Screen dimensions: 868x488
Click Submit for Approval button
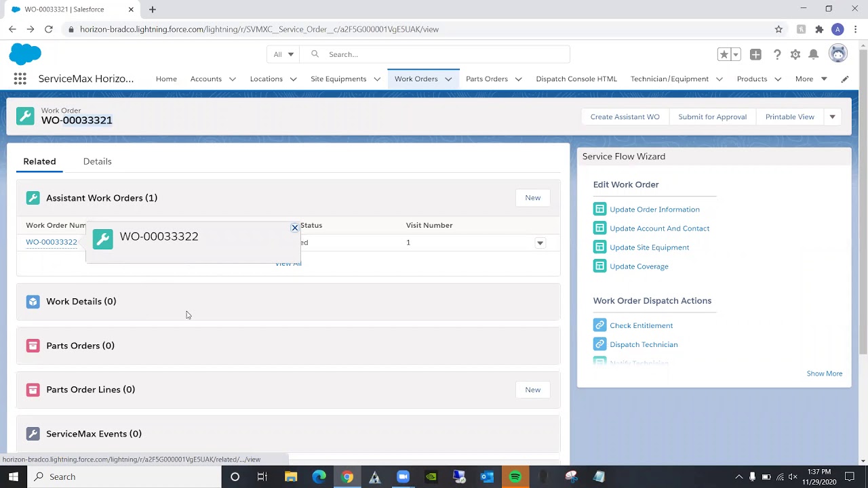[x=712, y=117]
